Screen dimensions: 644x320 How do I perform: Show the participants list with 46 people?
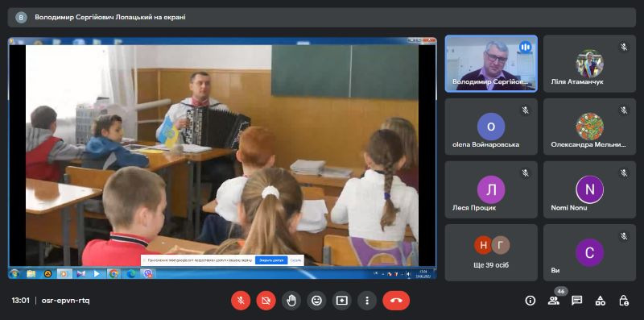tap(554, 301)
